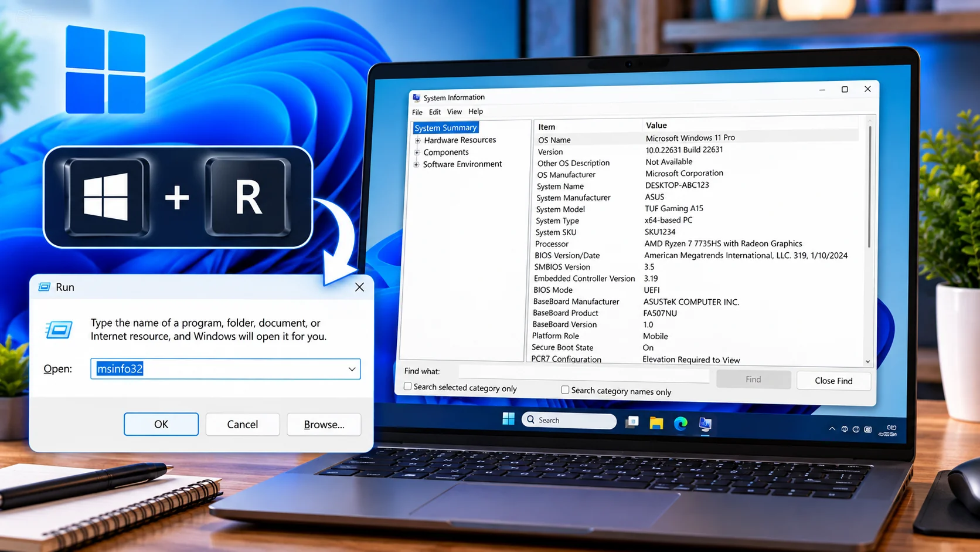Launch Microsoft Edge from the taskbar
This screenshot has height=552, width=980.
click(680, 424)
